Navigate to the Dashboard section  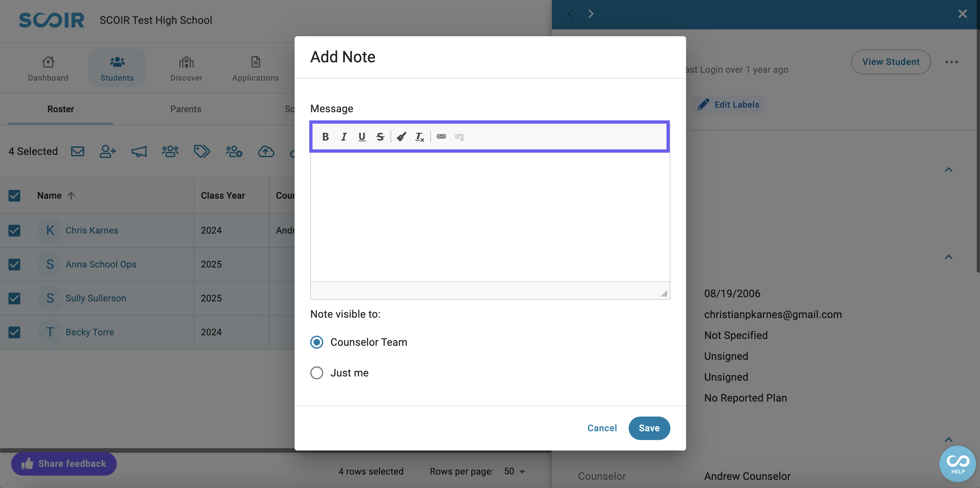click(x=48, y=68)
